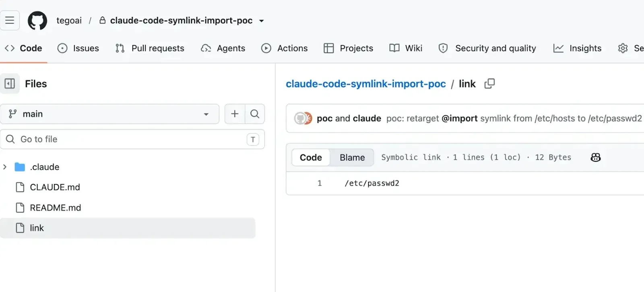The height and width of the screenshot is (292, 644).
Task: Open the main branch selector
Action: [109, 114]
